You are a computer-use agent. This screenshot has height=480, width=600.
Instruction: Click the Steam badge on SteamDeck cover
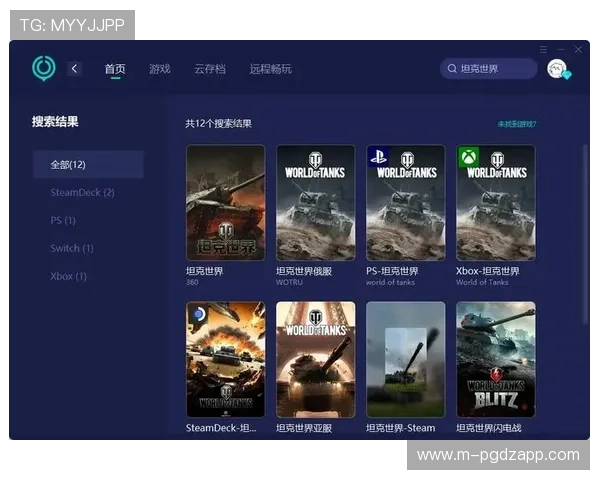(x=198, y=314)
